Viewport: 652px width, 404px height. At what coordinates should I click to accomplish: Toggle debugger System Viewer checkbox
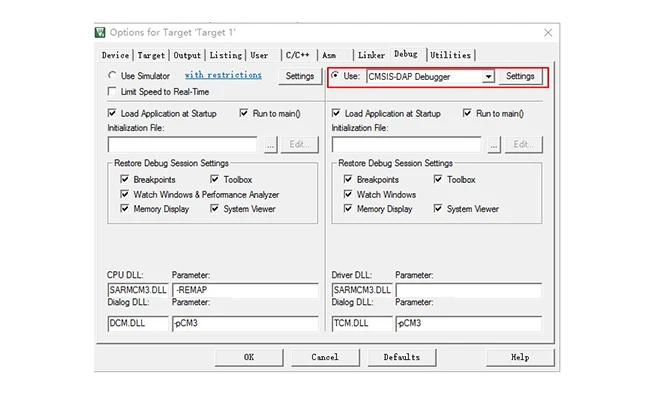tap(437, 208)
